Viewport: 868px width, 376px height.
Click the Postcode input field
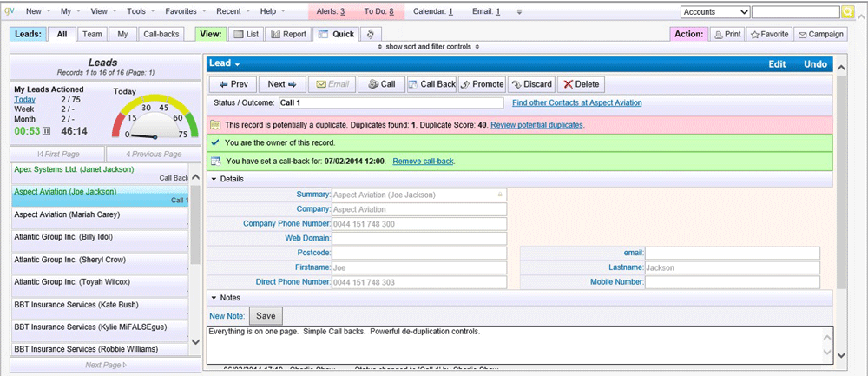(418, 253)
